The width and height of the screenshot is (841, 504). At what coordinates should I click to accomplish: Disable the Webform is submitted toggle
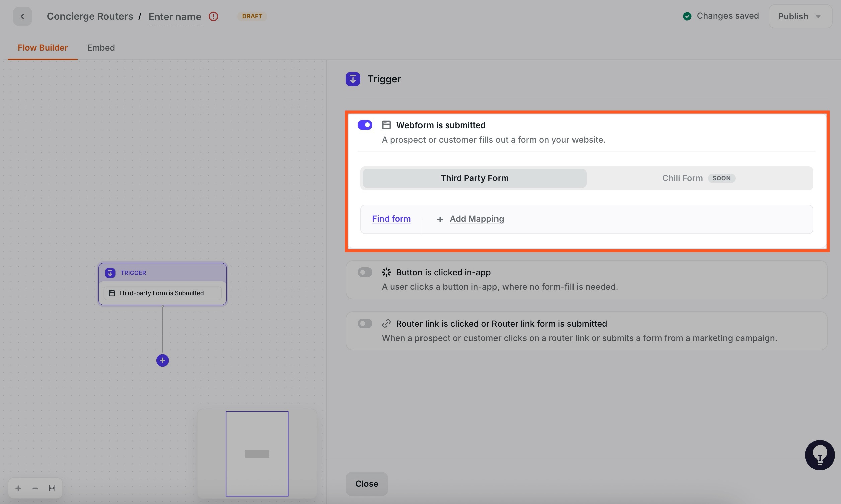pos(365,125)
